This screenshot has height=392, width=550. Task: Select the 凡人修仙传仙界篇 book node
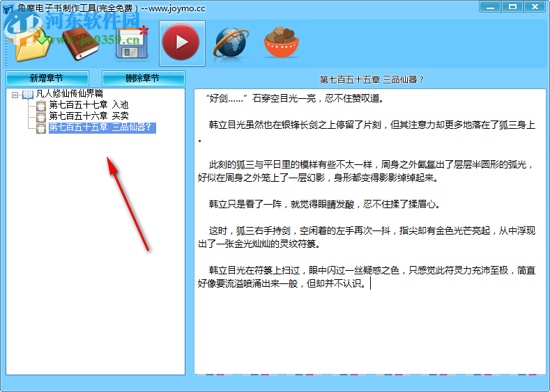point(70,93)
